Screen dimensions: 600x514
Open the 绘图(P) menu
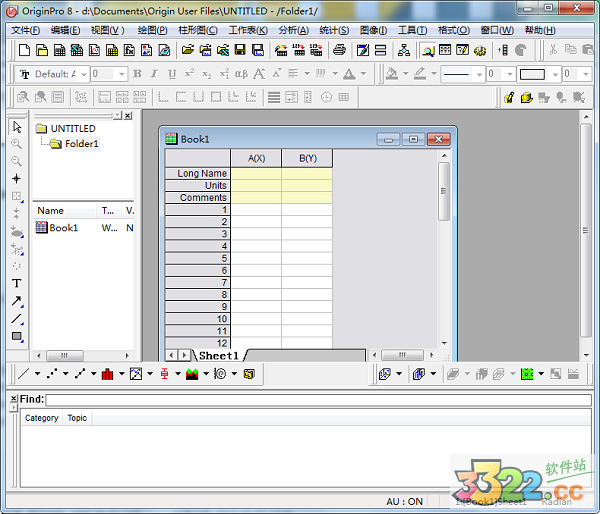(153, 30)
